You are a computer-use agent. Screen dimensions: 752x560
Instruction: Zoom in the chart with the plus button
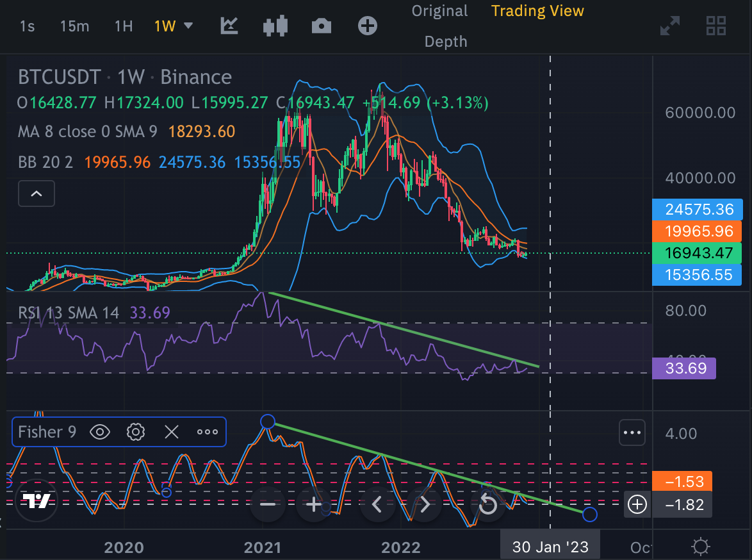click(314, 504)
